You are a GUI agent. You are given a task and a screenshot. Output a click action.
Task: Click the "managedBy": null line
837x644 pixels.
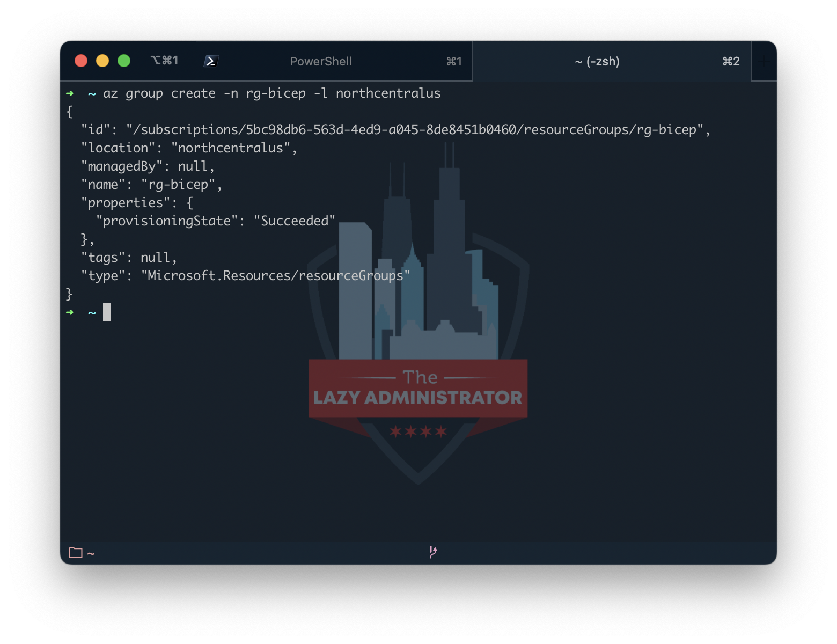(148, 166)
